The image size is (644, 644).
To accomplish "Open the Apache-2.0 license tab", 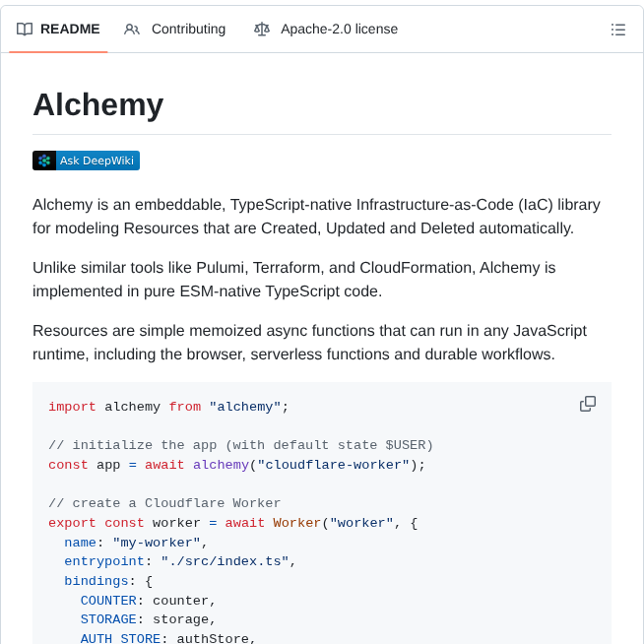I will point(339,30).
